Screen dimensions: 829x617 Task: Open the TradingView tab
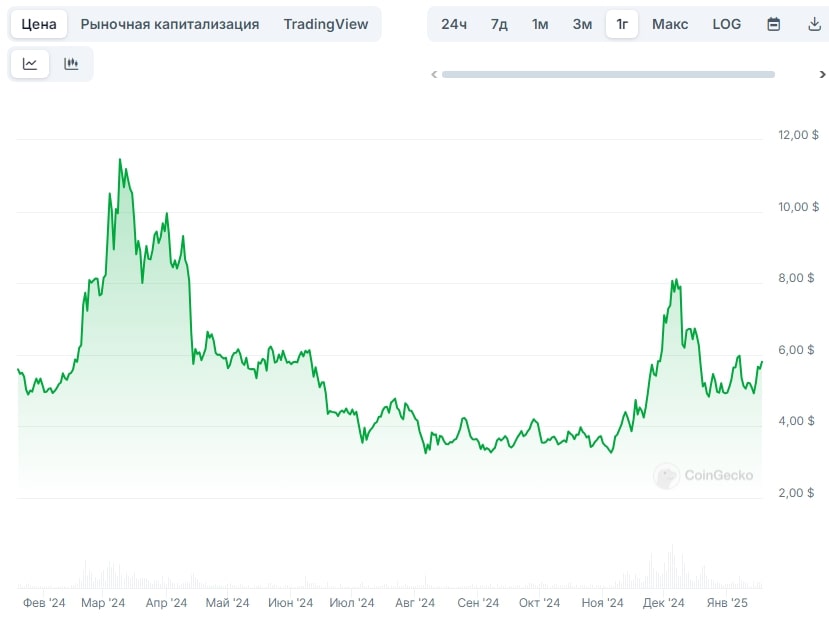click(326, 24)
